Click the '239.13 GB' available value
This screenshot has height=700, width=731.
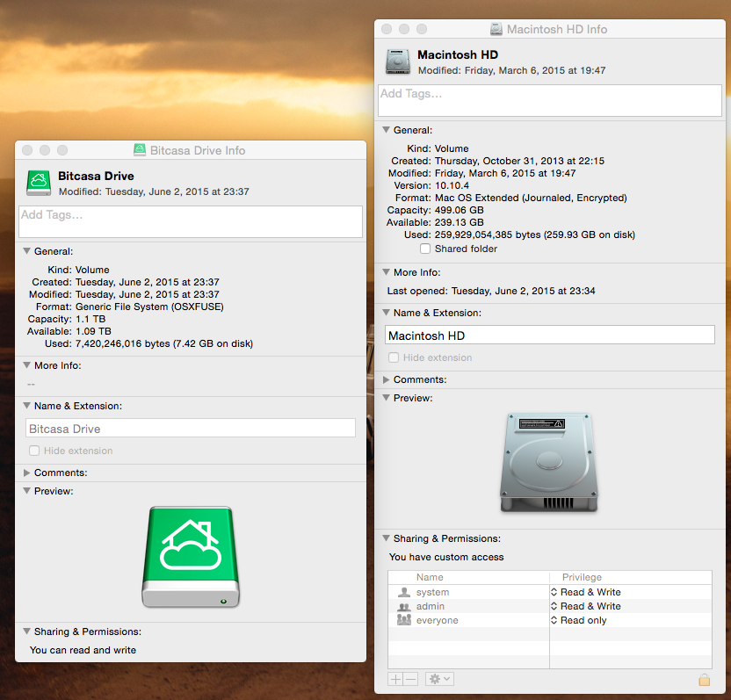point(460,222)
